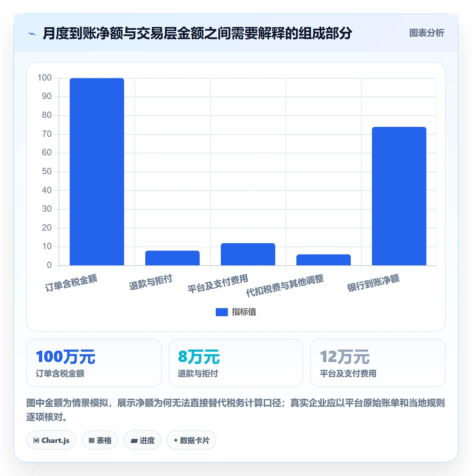472x476 pixels.
Task: Click the 银行到账净额 bar in the chart
Action: pyautogui.click(x=399, y=196)
